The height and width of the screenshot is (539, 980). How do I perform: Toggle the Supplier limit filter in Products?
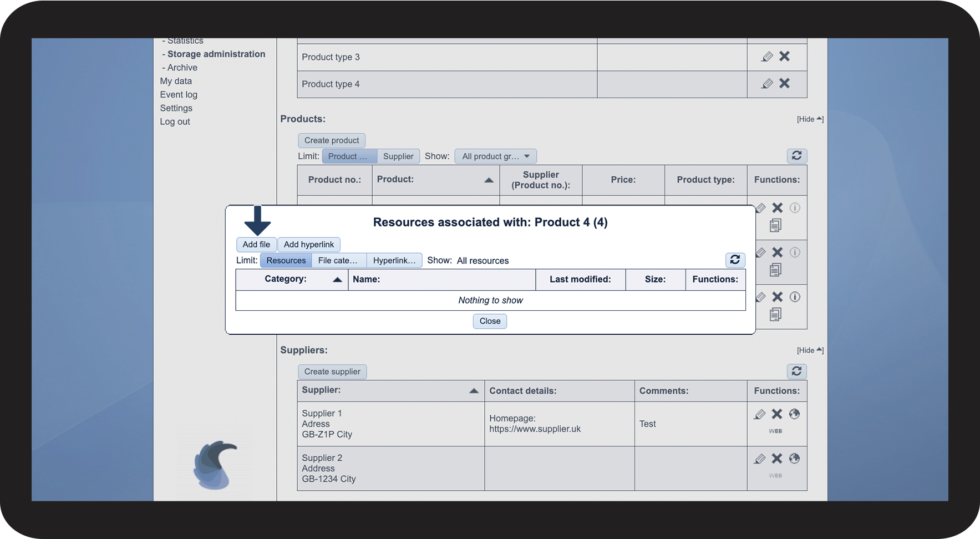398,157
